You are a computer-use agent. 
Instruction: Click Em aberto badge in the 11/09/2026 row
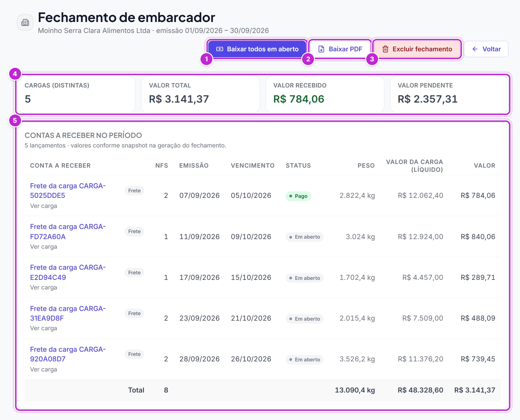(x=305, y=237)
